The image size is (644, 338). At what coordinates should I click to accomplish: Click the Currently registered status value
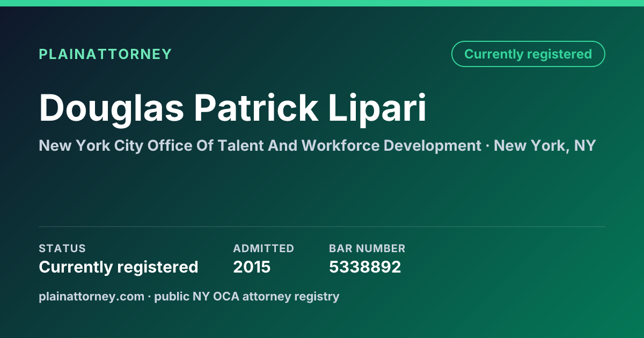coord(119,267)
